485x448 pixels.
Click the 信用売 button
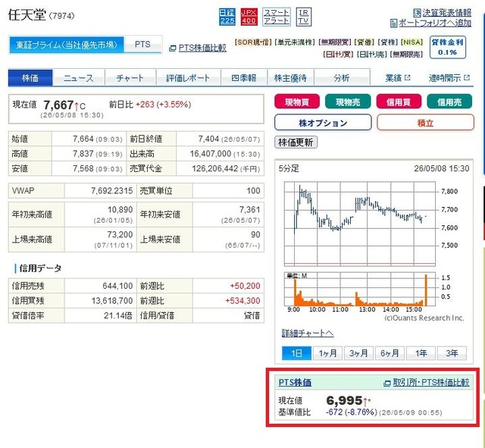(x=449, y=102)
